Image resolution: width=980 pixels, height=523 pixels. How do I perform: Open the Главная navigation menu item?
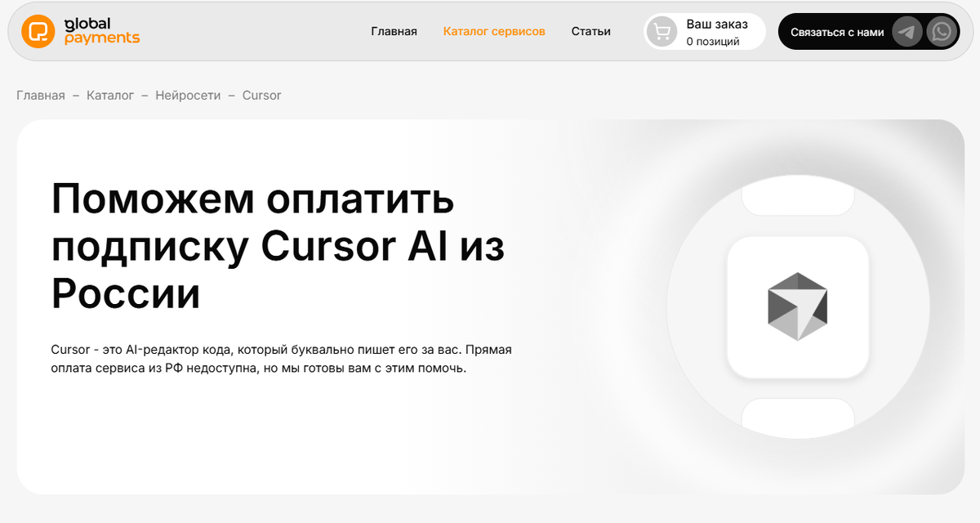[394, 32]
